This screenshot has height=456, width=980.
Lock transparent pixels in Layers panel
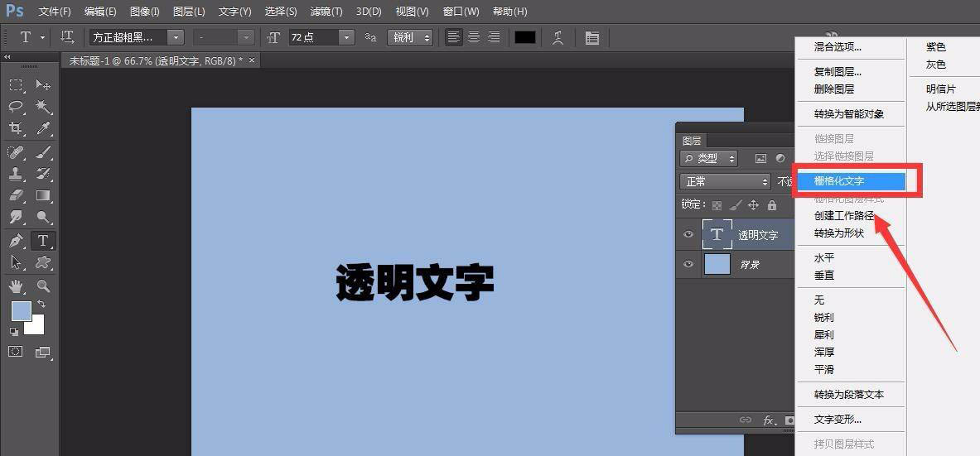(717, 205)
